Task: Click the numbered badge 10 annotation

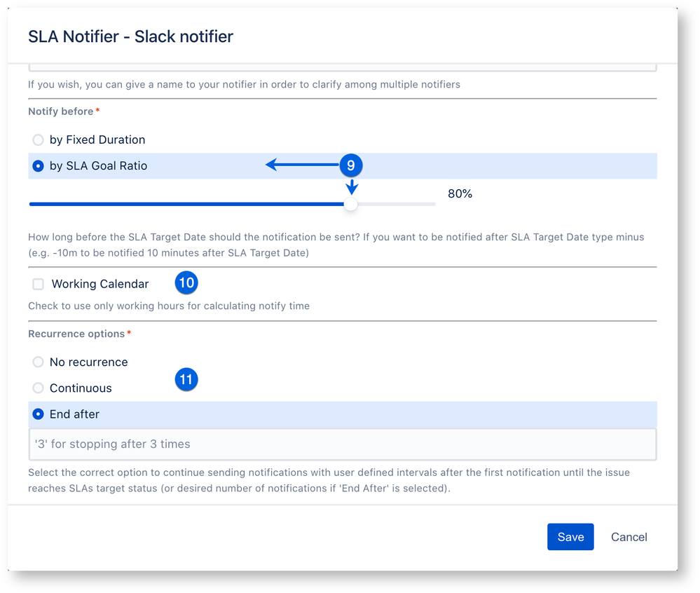Action: (186, 282)
